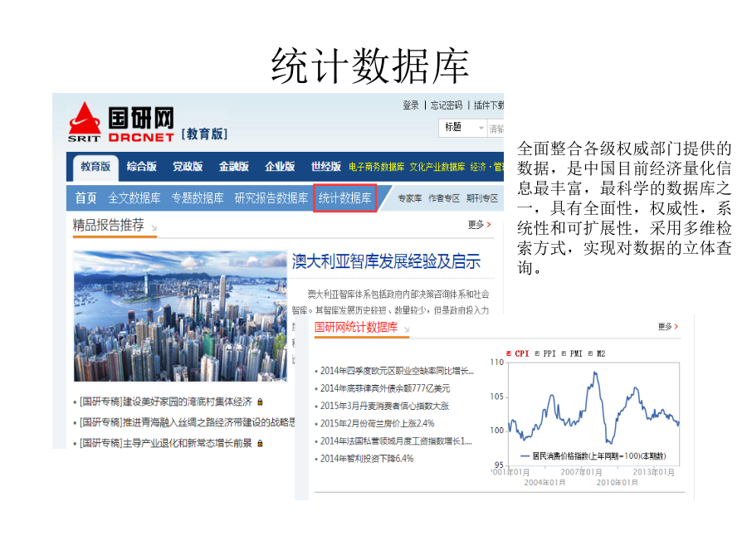747x560 pixels.
Task: Click the 经济·管理 link in top bar
Action: click(487, 167)
